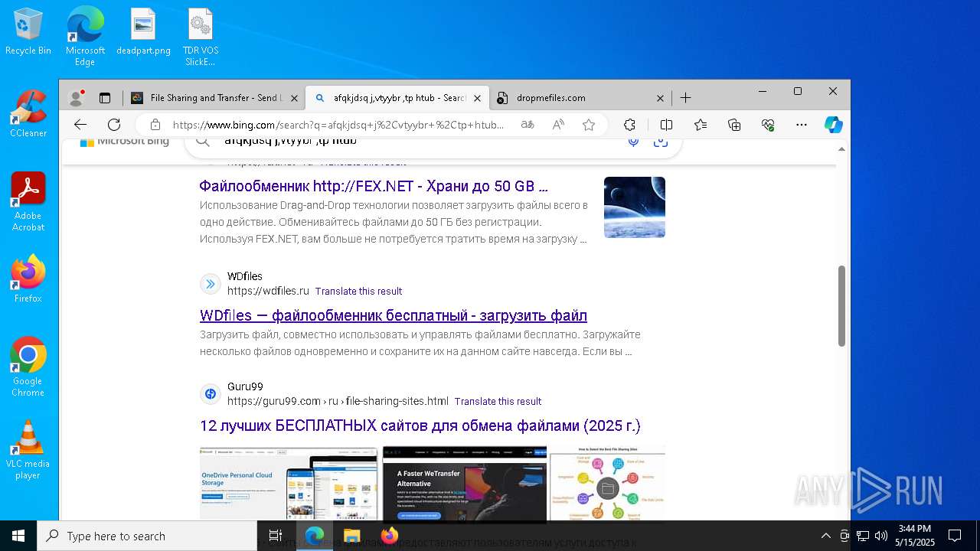Image resolution: width=980 pixels, height=551 pixels.
Task: Open Edge Settings and more menu
Action: point(802,125)
